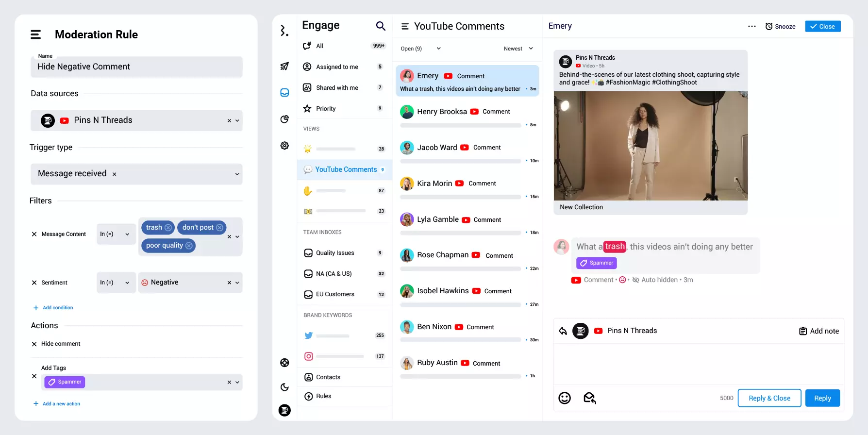The image size is (868, 435).
Task: Open the emoji picker in reply box
Action: 565,398
